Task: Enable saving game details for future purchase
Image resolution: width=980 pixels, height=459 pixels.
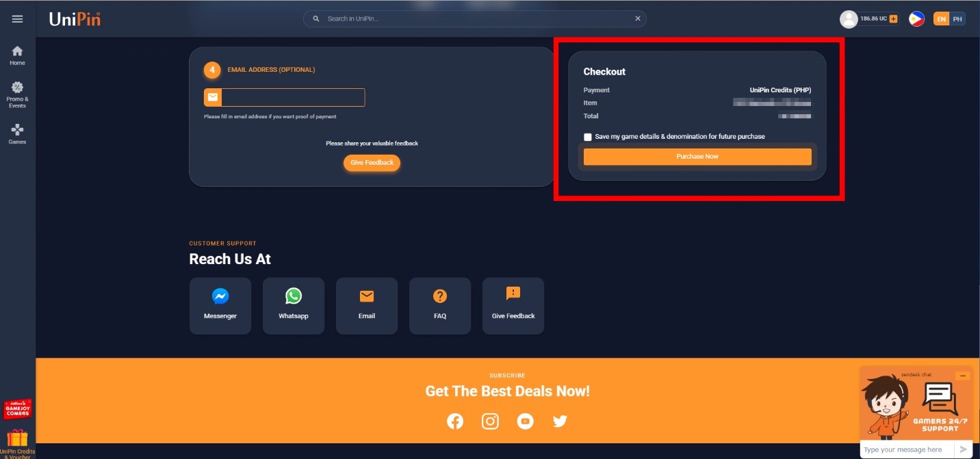Action: (587, 137)
